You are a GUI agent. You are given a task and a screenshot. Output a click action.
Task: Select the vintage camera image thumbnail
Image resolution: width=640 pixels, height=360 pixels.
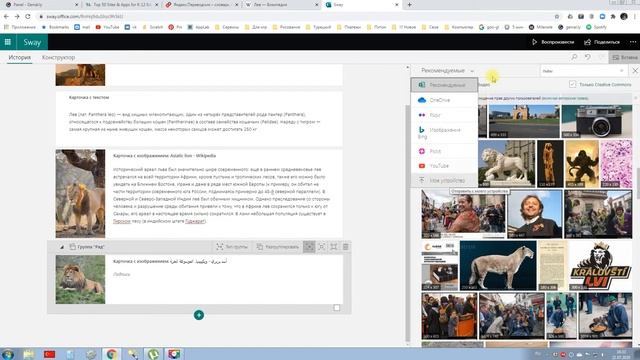[596, 121]
